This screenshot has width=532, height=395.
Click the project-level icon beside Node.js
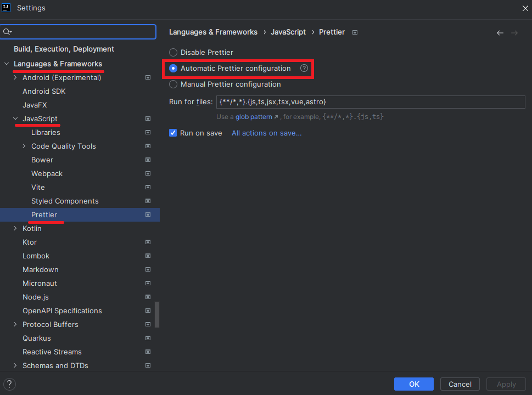(148, 297)
